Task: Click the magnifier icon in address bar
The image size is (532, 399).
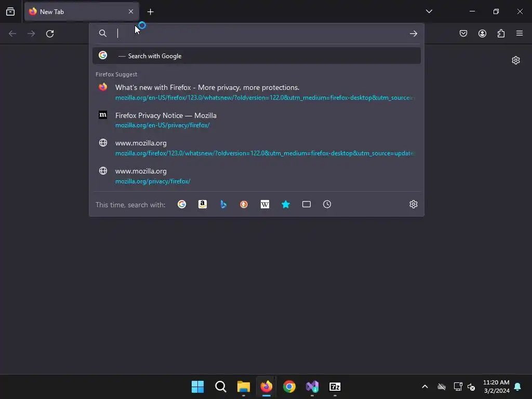Action: point(103,33)
